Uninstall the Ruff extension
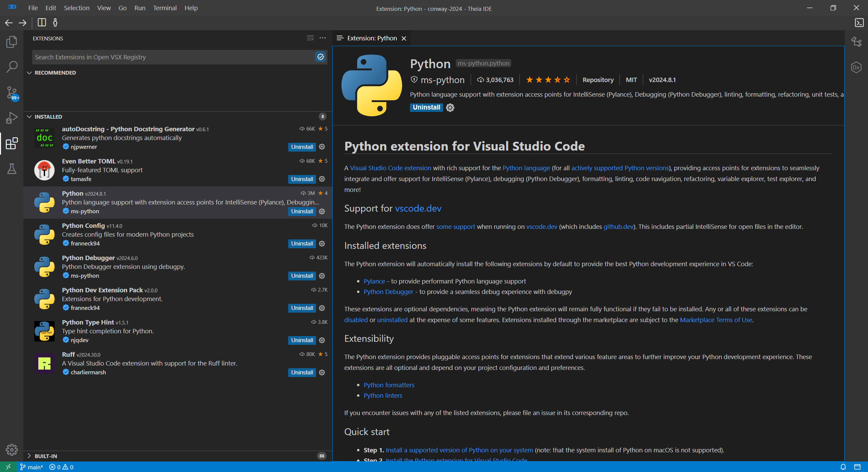The image size is (868, 472). tap(301, 372)
